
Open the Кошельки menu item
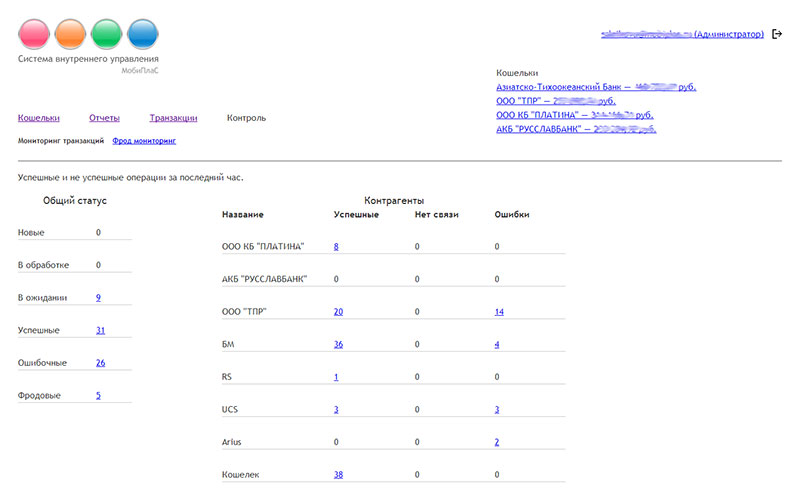click(x=39, y=118)
